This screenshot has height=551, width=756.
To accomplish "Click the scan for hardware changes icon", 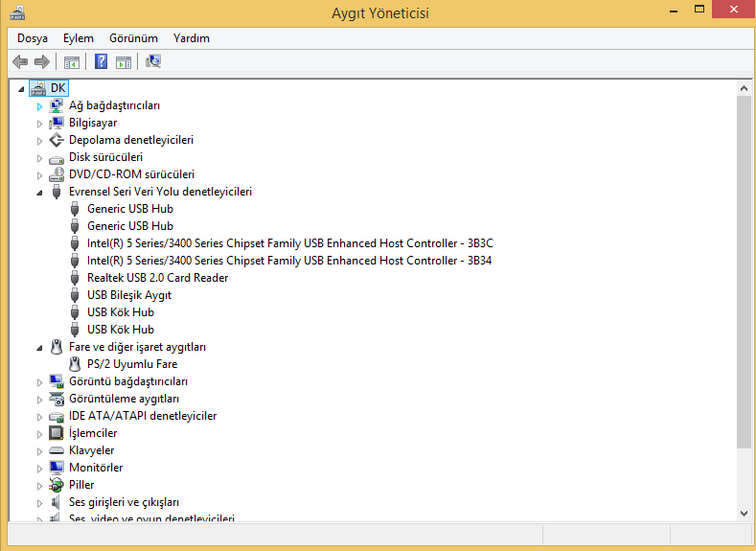I will [153, 61].
